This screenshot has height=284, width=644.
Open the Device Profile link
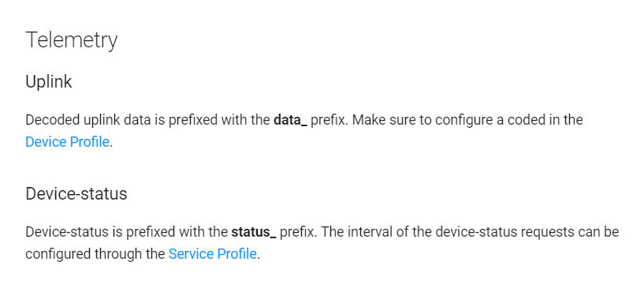coord(67,142)
